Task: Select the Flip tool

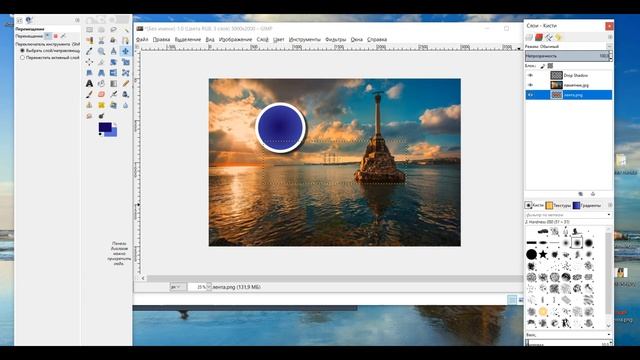Action: [113, 73]
